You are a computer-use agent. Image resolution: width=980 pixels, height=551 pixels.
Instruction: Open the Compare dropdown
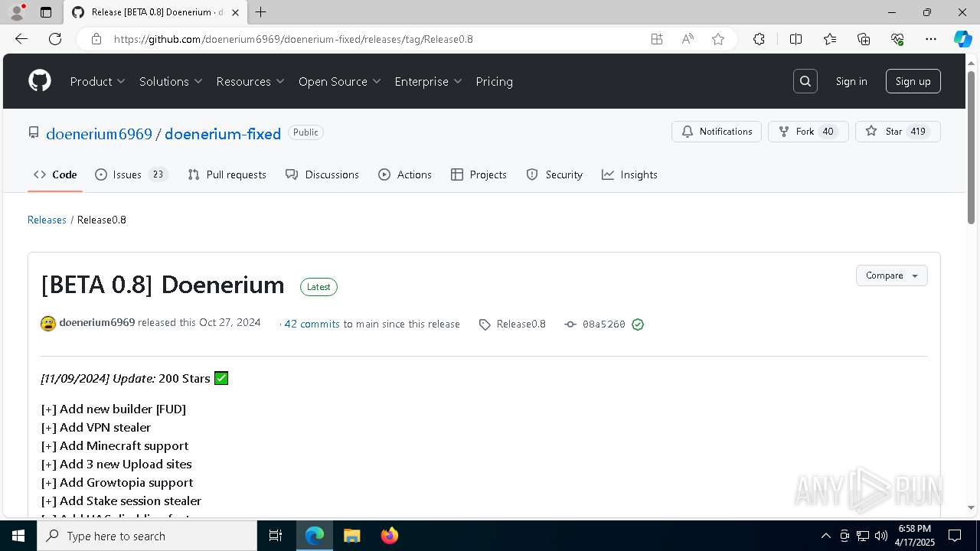(x=892, y=275)
